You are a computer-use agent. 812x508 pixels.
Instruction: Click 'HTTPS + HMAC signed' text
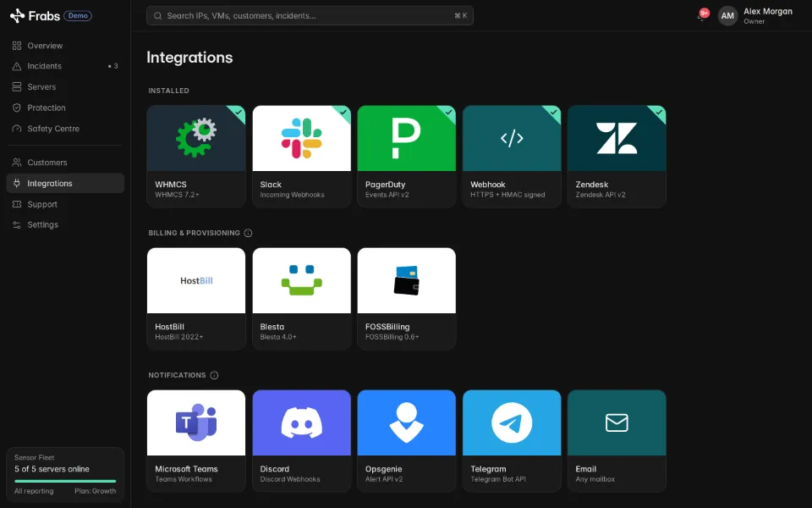(x=507, y=195)
